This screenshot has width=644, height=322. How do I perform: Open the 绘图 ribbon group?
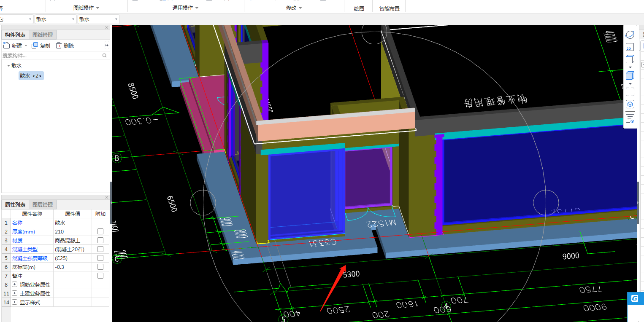click(359, 8)
